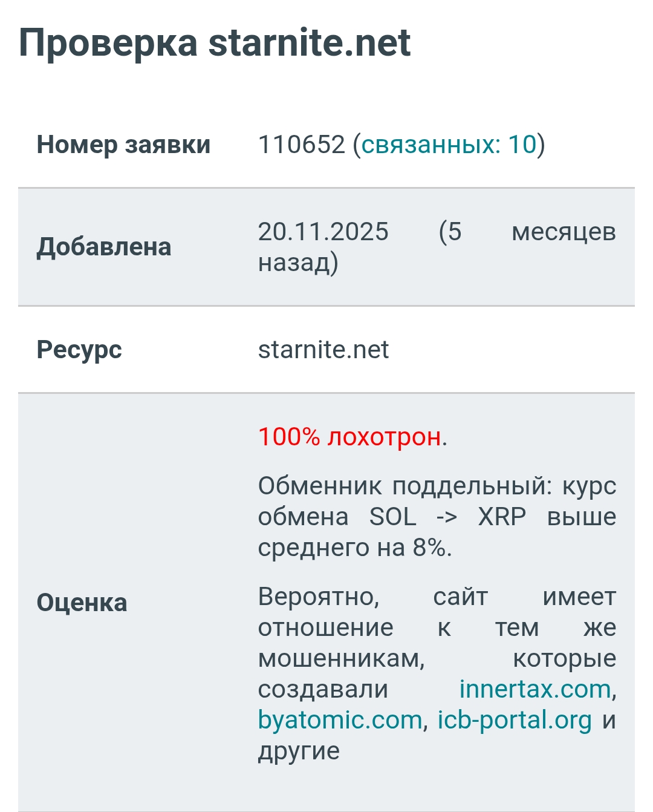Click the word "другие" ending the assessment

click(x=299, y=751)
